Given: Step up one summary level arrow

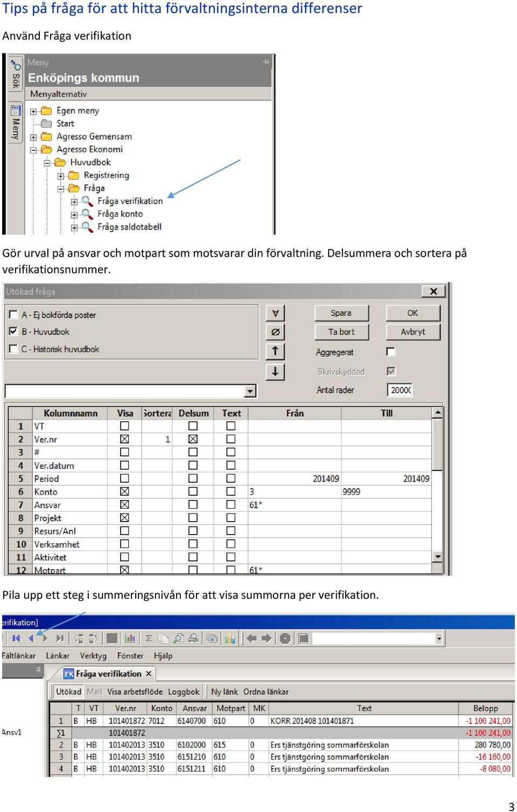Looking at the screenshot, I should point(31,639).
